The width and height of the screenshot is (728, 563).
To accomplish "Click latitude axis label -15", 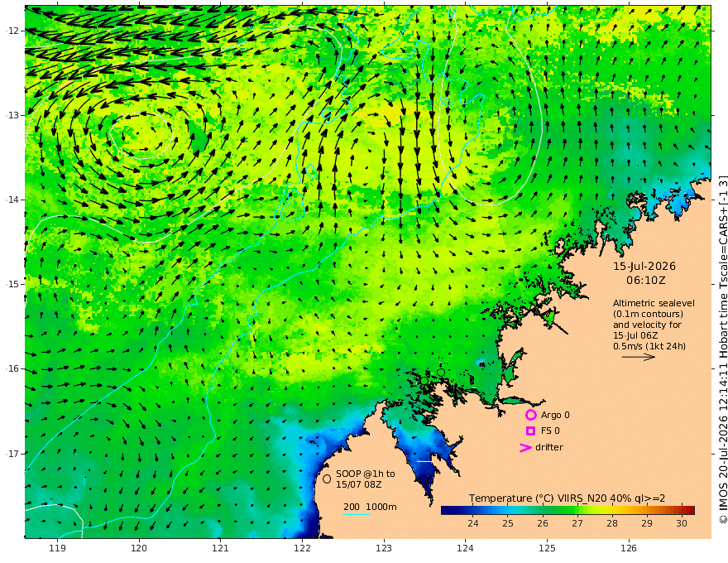I will (x=12, y=284).
